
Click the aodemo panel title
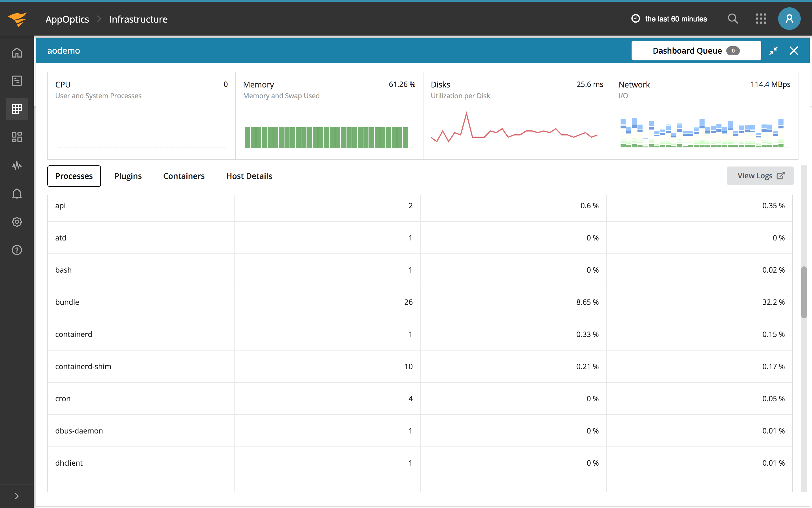click(64, 51)
